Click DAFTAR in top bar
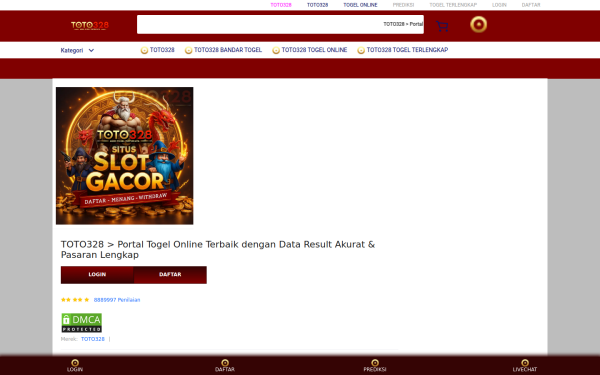The width and height of the screenshot is (600, 375). (531, 5)
